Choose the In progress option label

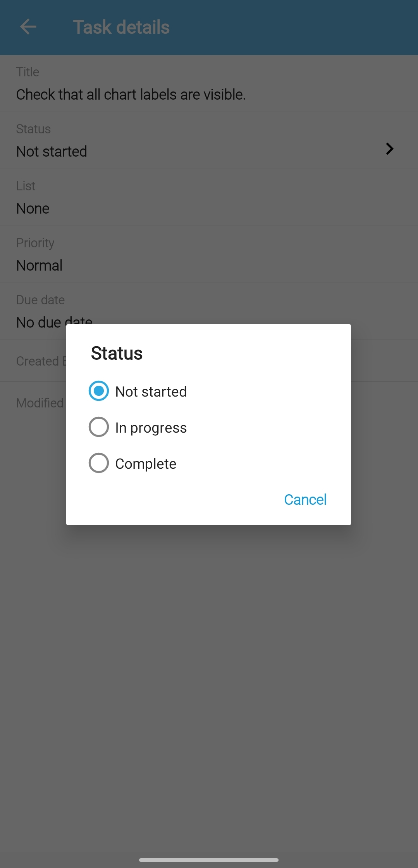(151, 428)
